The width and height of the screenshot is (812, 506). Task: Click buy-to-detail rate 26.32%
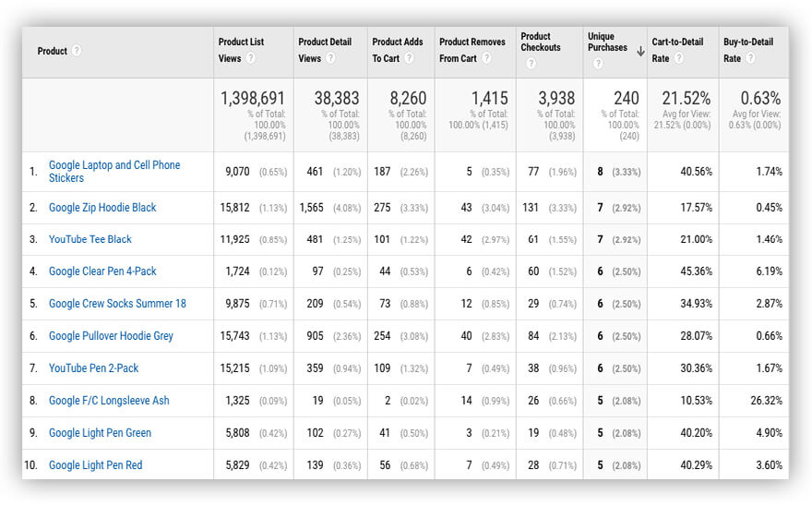(767, 400)
